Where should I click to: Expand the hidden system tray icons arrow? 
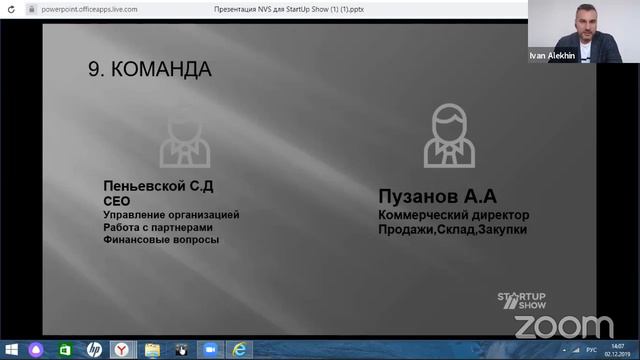click(564, 350)
